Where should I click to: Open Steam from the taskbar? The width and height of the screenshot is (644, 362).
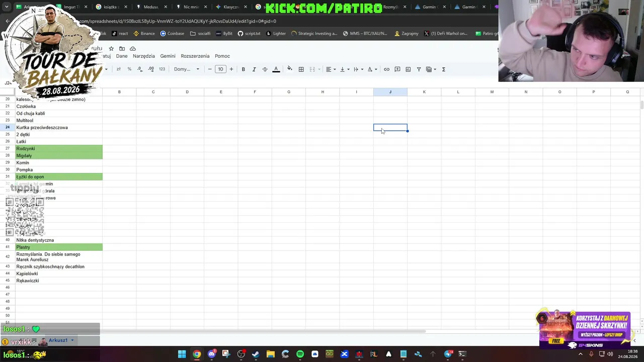click(256, 354)
